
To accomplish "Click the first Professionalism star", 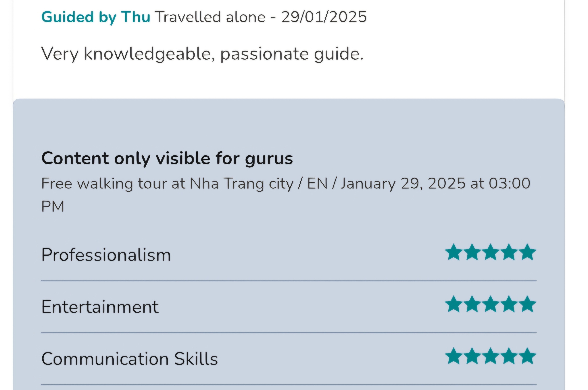I will pos(454,252).
